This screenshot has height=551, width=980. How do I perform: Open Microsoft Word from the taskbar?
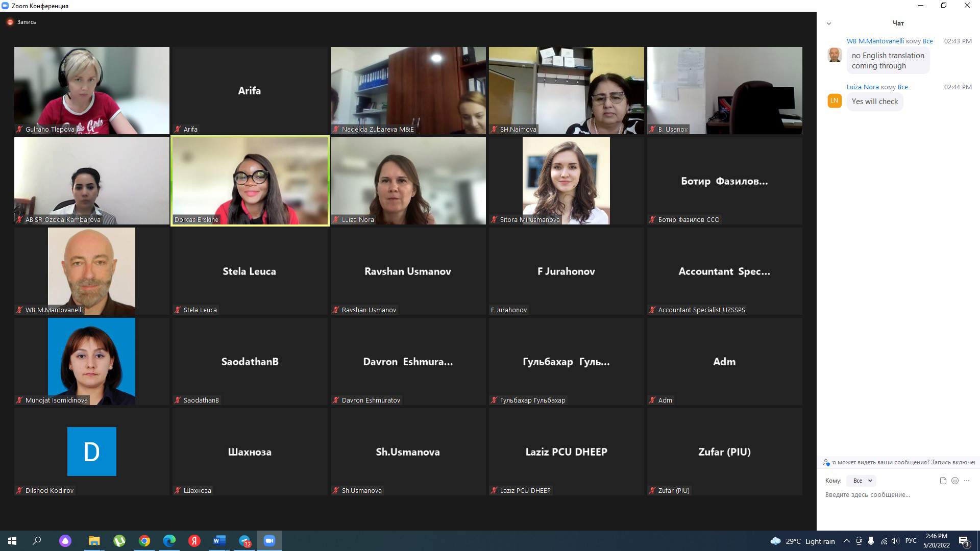[219, 541]
